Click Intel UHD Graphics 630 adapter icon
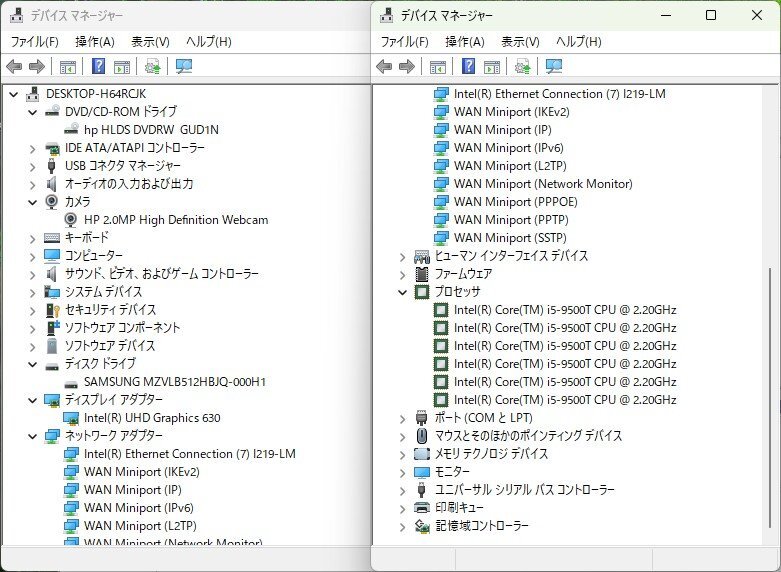This screenshot has width=781, height=572. 71,418
